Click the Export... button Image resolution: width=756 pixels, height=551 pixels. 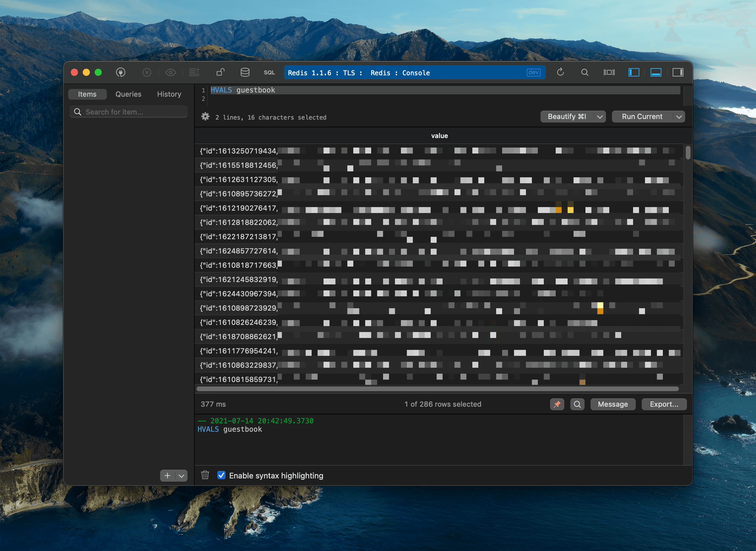[x=664, y=404]
